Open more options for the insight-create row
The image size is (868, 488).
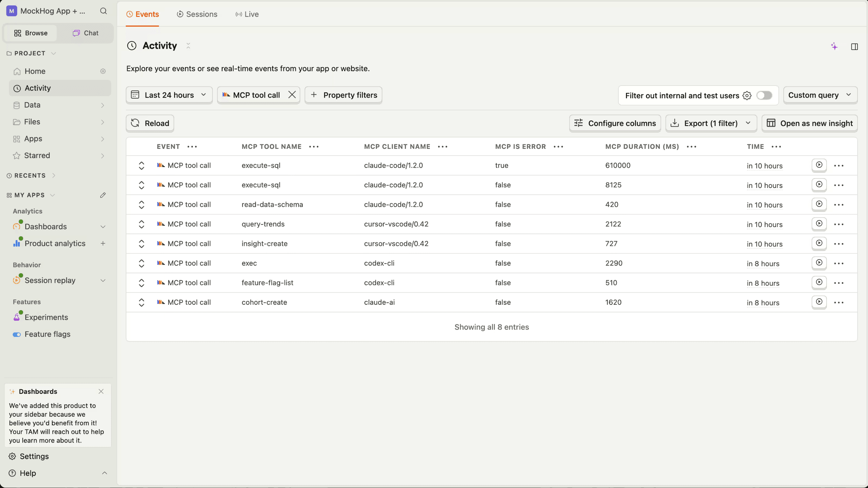pyautogui.click(x=838, y=244)
